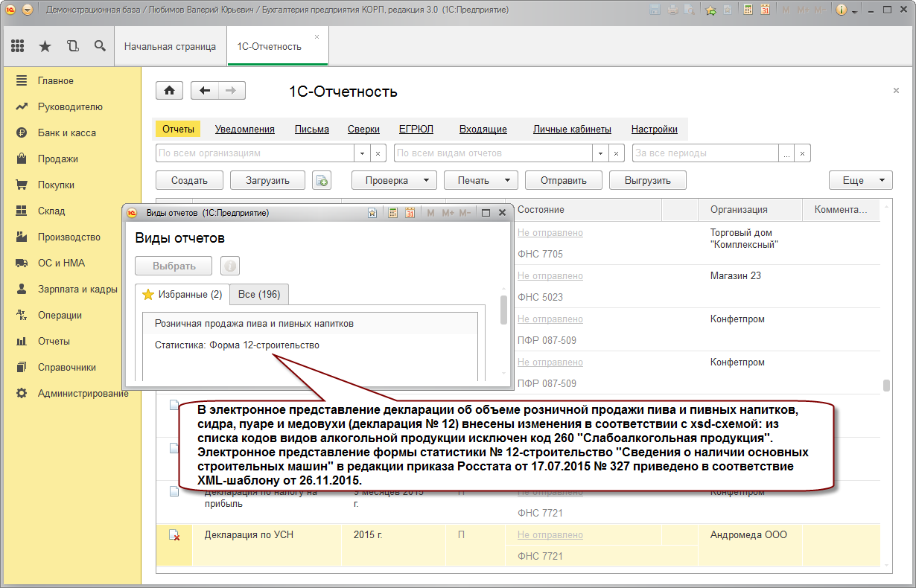Click the Создать button
Image resolution: width=916 pixels, height=588 pixels.
pyautogui.click(x=189, y=180)
